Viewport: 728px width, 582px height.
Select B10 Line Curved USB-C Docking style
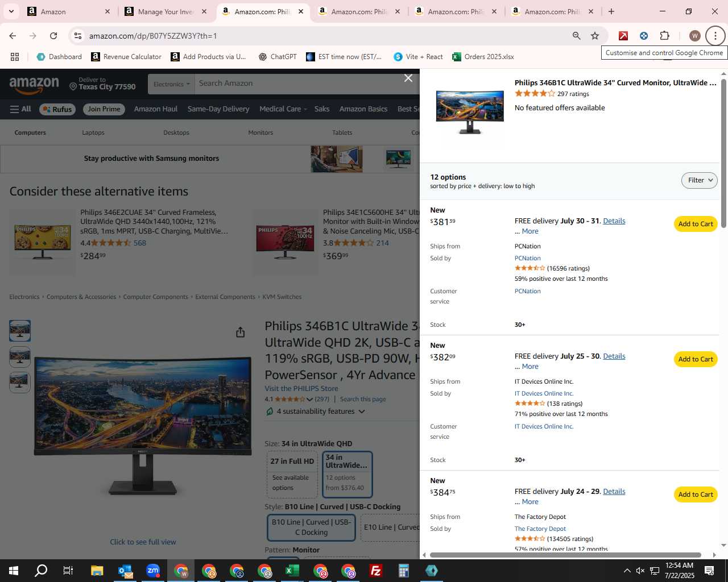click(x=312, y=527)
